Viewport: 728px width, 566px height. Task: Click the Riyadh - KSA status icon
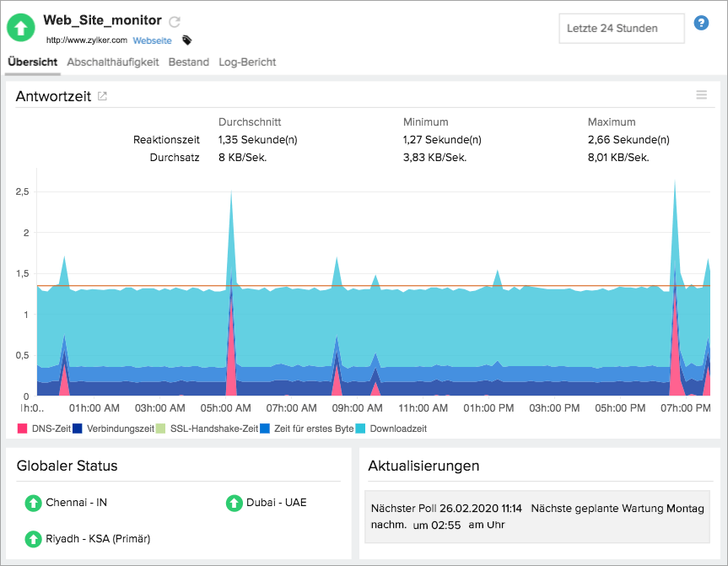pyautogui.click(x=33, y=539)
